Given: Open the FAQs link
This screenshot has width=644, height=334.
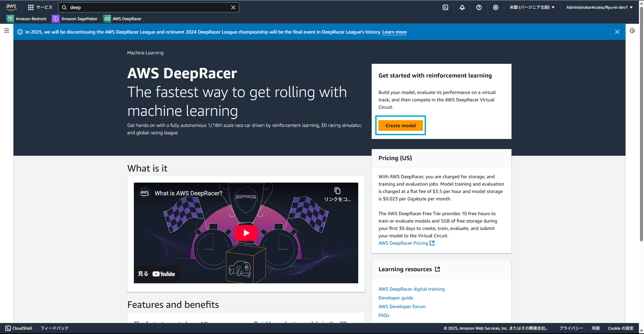Looking at the screenshot, I should click(x=384, y=315).
